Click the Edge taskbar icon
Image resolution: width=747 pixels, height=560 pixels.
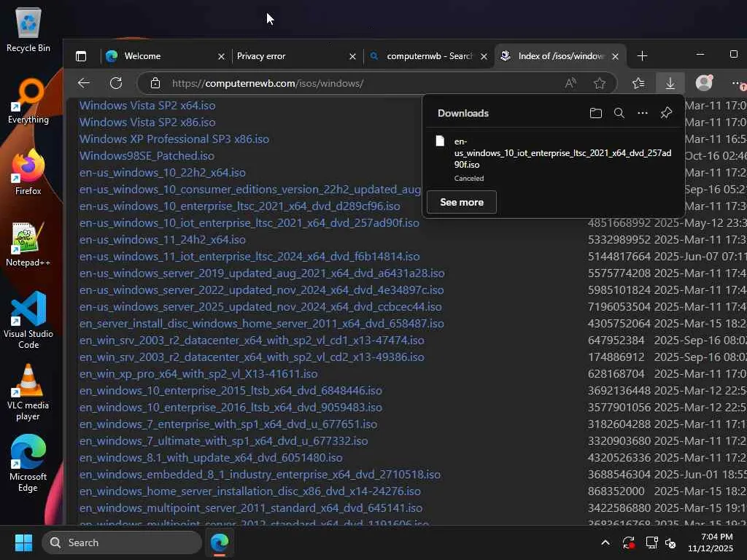(220, 542)
